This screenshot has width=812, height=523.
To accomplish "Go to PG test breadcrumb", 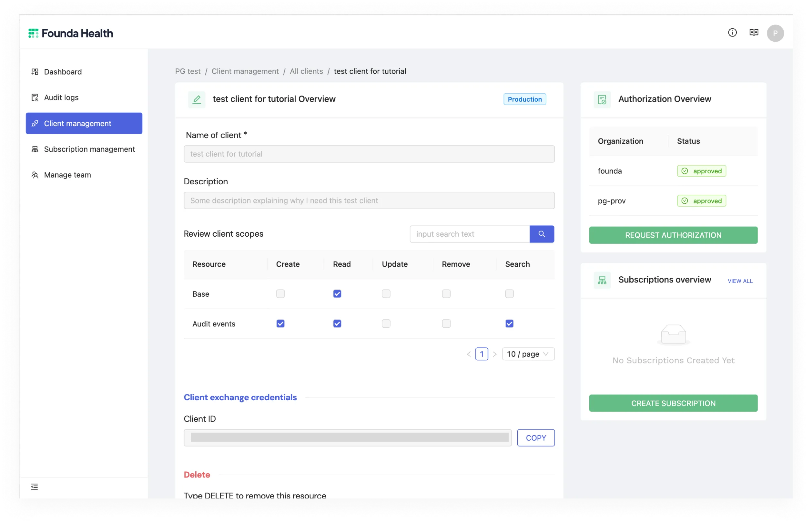I will pos(188,71).
